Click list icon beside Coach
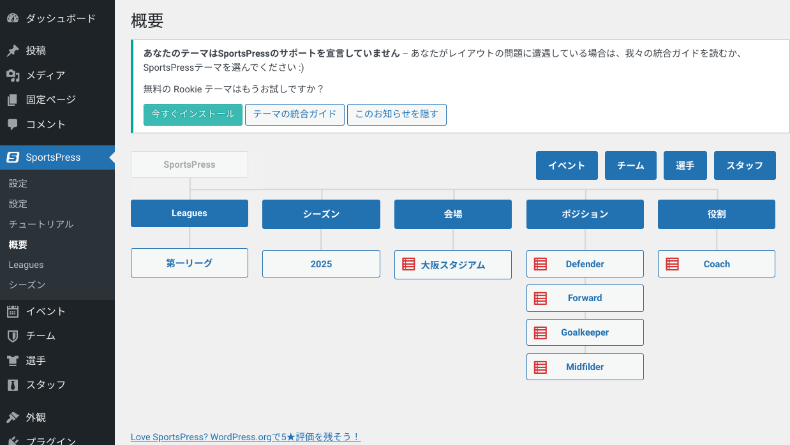Viewport: 790px width, 445px height. pos(672,264)
